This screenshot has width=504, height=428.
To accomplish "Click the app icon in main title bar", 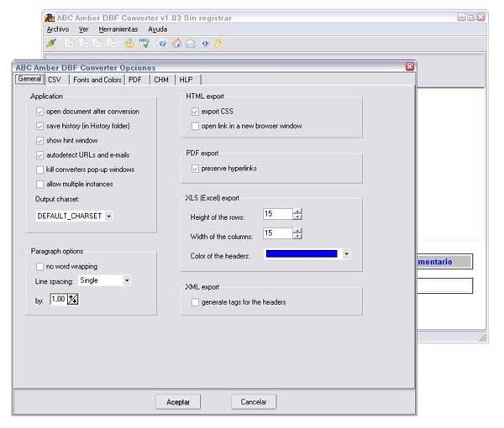I will coord(49,18).
